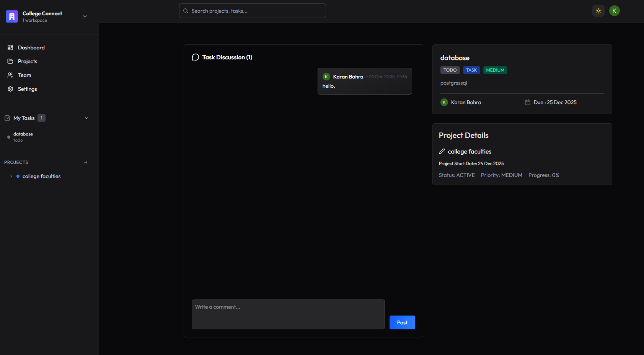Click the Dashboard grid icon
This screenshot has width=644, height=355.
click(10, 47)
